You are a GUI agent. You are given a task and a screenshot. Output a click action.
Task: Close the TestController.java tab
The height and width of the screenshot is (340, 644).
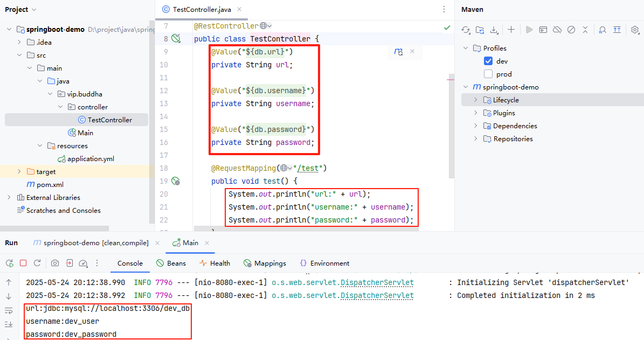click(x=239, y=9)
